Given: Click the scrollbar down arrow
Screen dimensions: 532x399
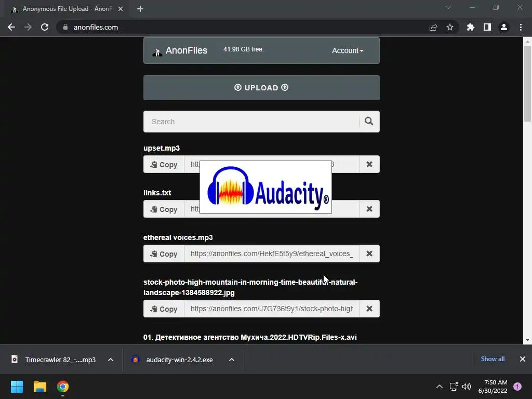Looking at the screenshot, I should [x=527, y=340].
